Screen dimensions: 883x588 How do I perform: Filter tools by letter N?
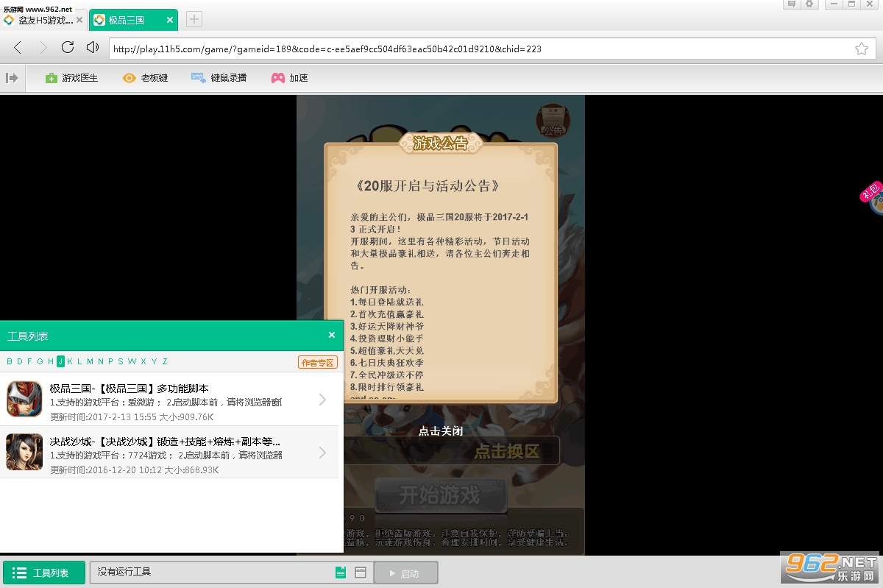(x=101, y=361)
